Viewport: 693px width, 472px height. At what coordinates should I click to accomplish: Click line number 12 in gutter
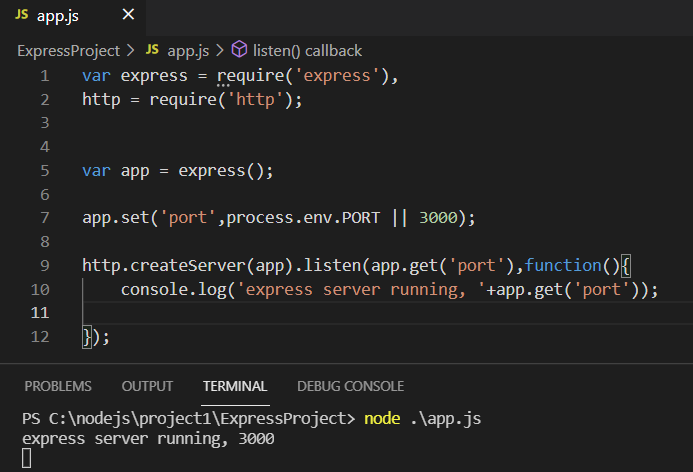click(40, 337)
